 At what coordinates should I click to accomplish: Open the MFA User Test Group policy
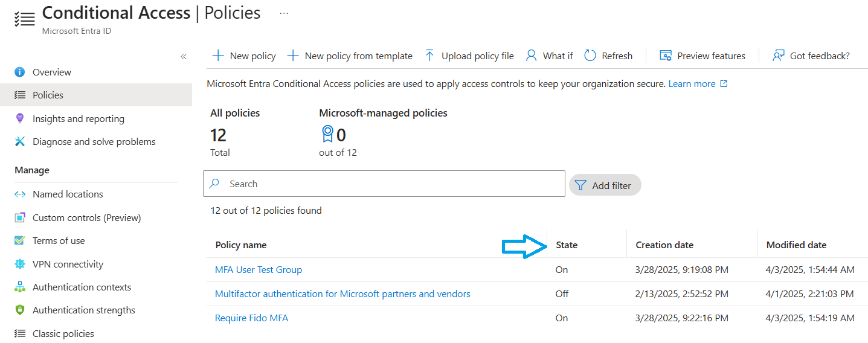coord(259,269)
